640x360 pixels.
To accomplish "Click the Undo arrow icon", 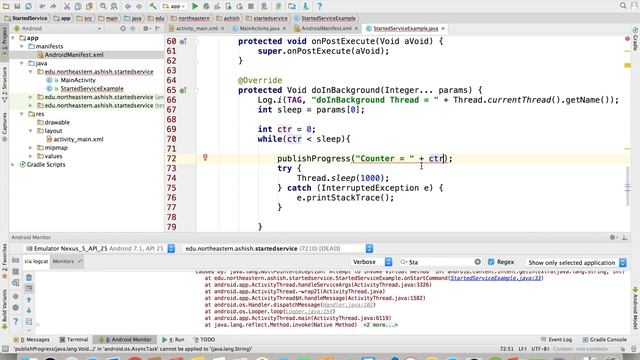I will point(42,6).
